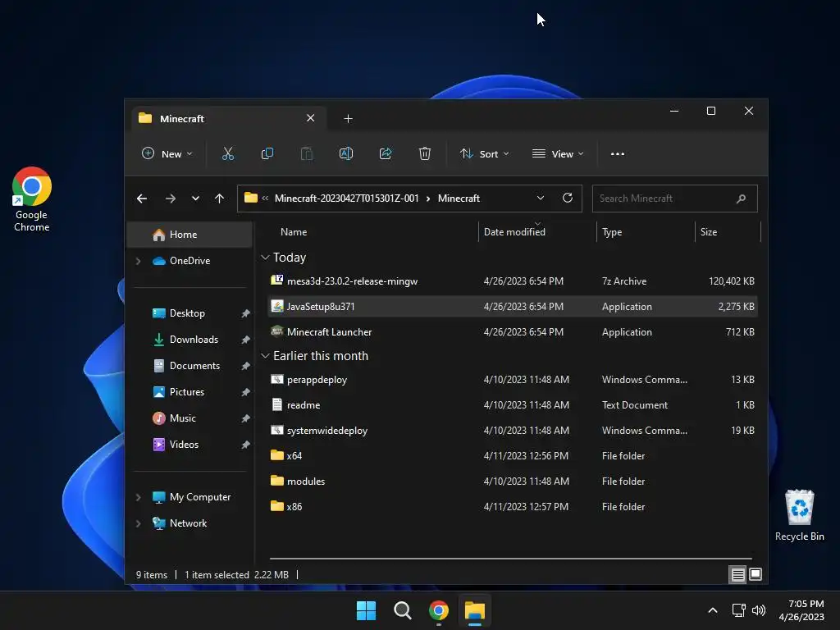Viewport: 840px width, 630px height.
Task: Sort by Date modified column header
Action: [x=514, y=232]
